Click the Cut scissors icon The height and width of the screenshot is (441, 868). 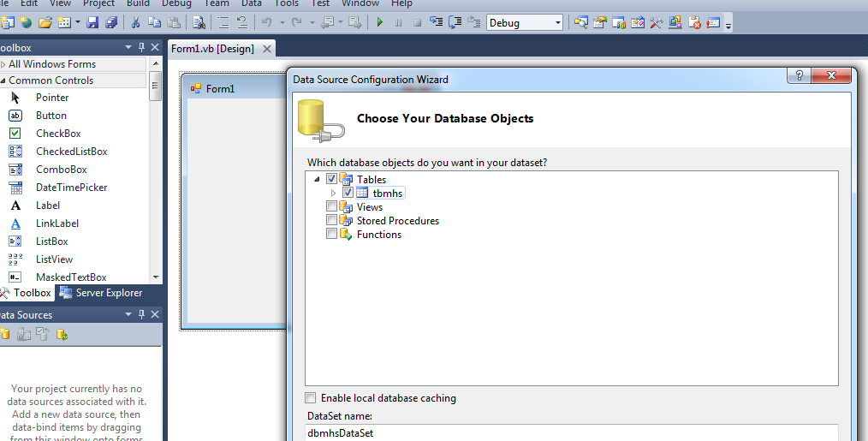click(135, 23)
